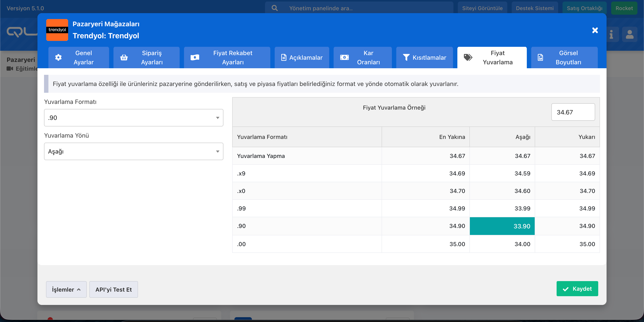This screenshot has width=644, height=322.
Task: Click the image file icon on Görsel Boyutları
Action: [x=540, y=57]
